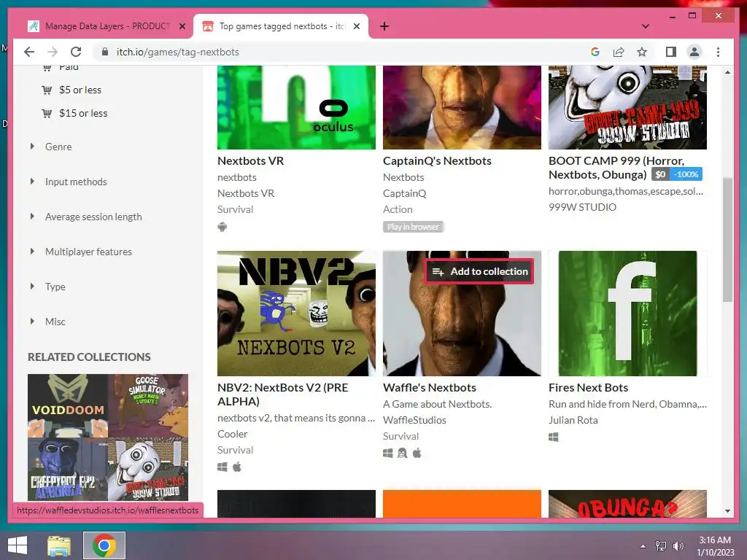This screenshot has height=560, width=747.
Task: Go forward with the browser forward arrow
Action: (53, 52)
